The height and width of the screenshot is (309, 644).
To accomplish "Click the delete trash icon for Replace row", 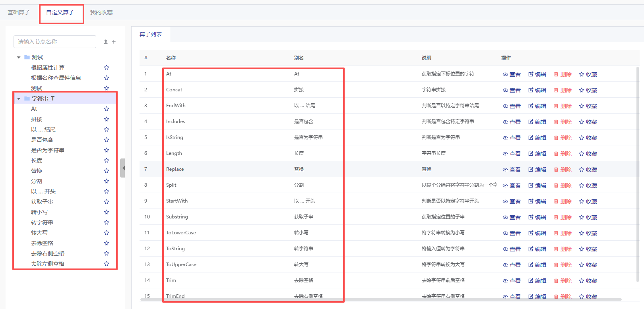I will 556,170.
